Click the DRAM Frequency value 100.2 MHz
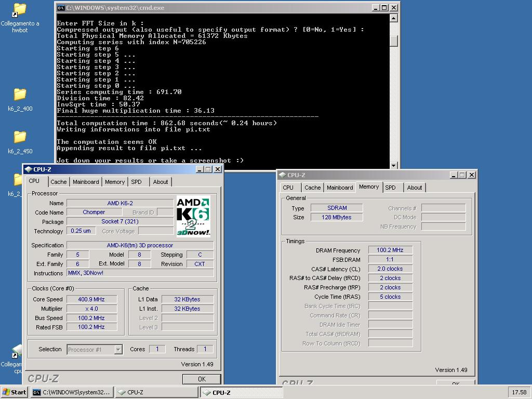This screenshot has width=532, height=399. pos(390,250)
